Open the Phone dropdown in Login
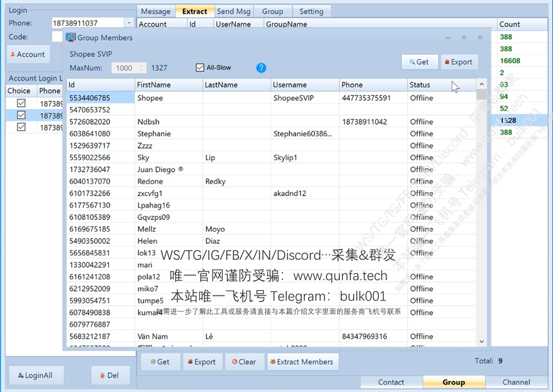The height and width of the screenshot is (392, 553). (x=129, y=23)
